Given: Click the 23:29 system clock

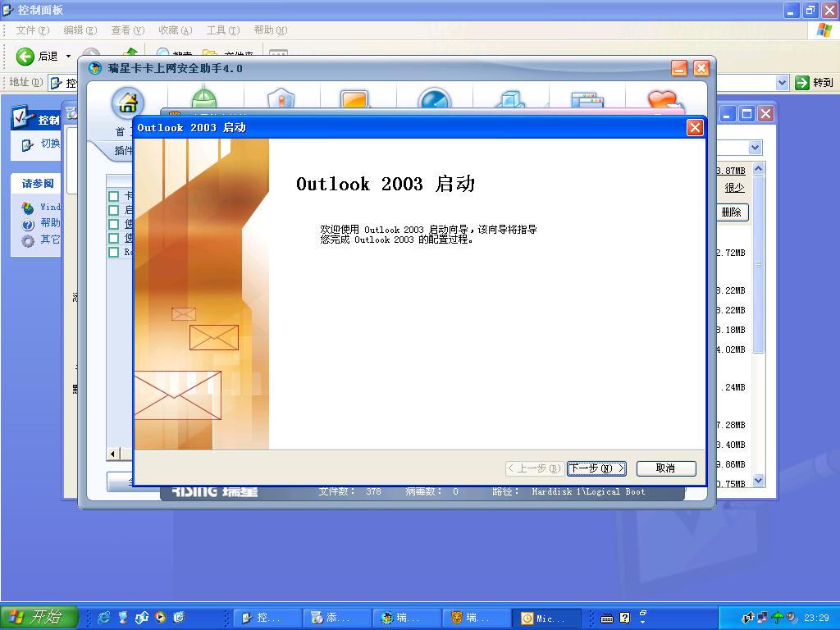Looking at the screenshot, I should 817,618.
